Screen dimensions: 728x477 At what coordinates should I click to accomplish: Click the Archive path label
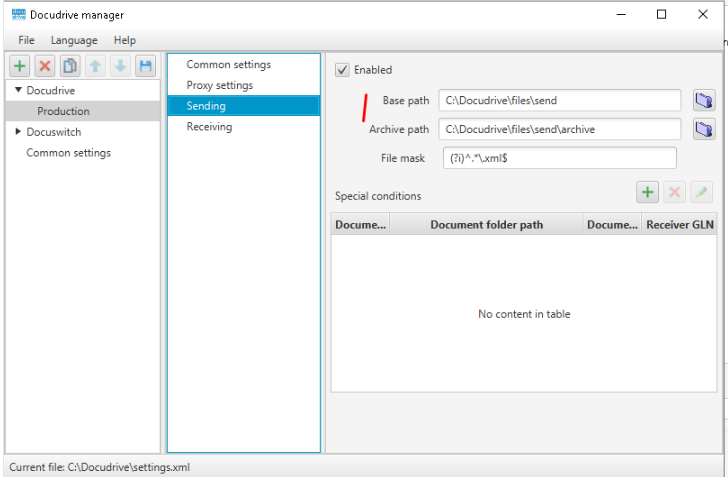(399, 129)
